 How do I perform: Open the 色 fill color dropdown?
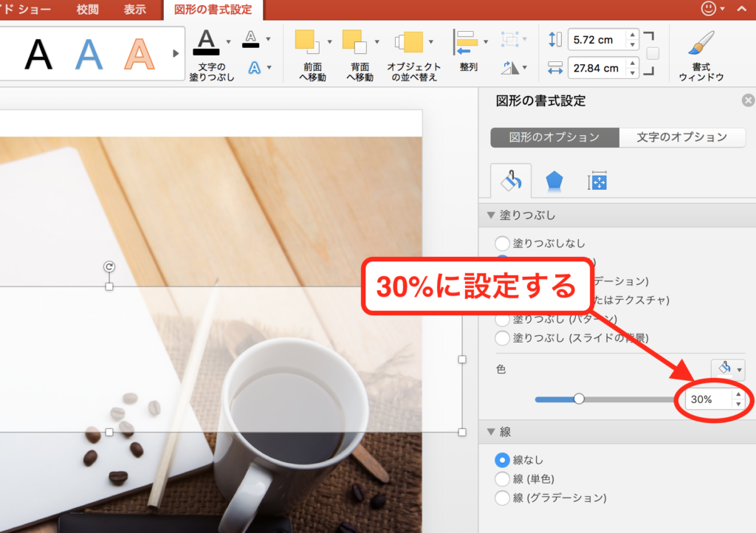coord(728,369)
